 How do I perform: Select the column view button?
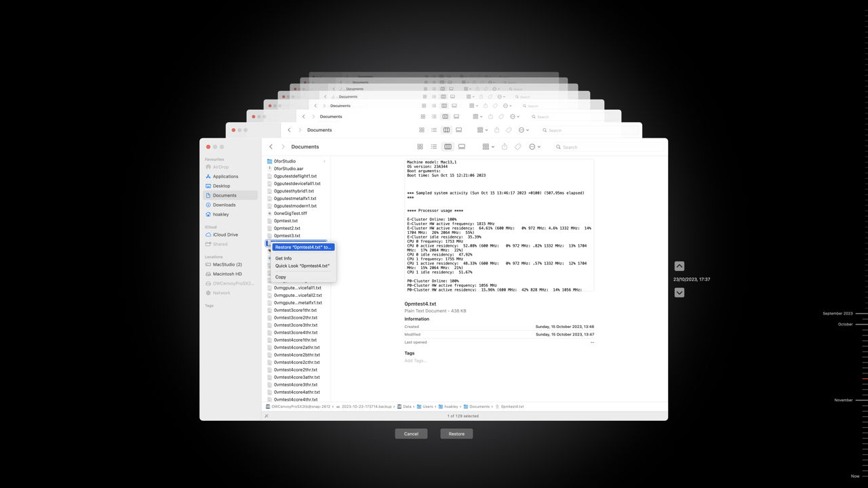[x=448, y=147]
